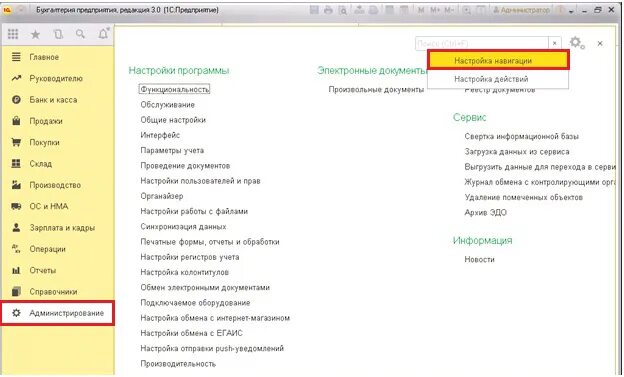Click the Администратор user label in the title bar

pyautogui.click(x=521, y=10)
